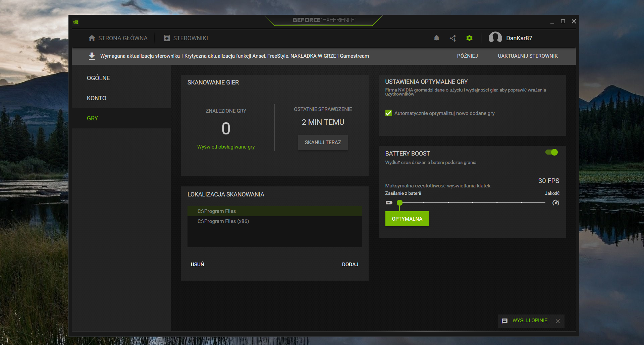Viewport: 644px width, 345px height.
Task: Open settings via the gear icon
Action: [469, 38]
